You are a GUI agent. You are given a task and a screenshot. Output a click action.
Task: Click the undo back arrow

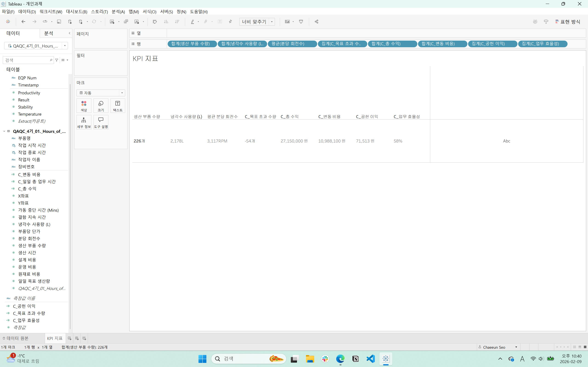pyautogui.click(x=23, y=22)
